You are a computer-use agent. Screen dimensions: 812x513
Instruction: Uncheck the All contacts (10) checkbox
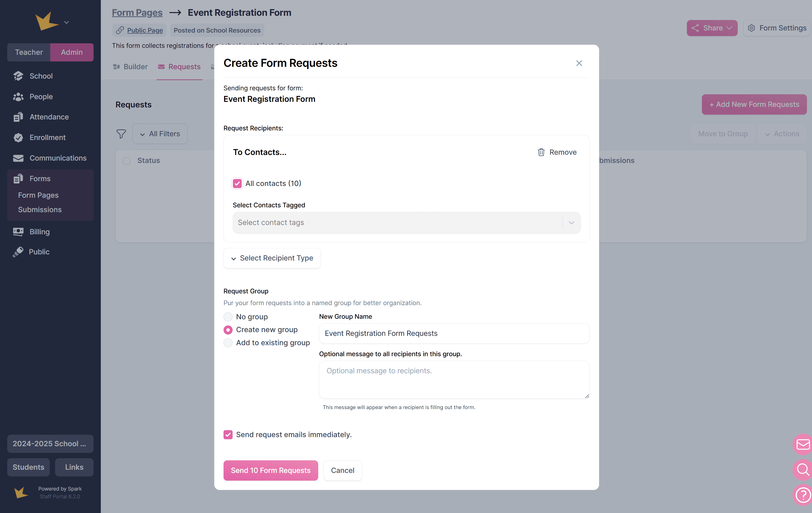pos(237,183)
